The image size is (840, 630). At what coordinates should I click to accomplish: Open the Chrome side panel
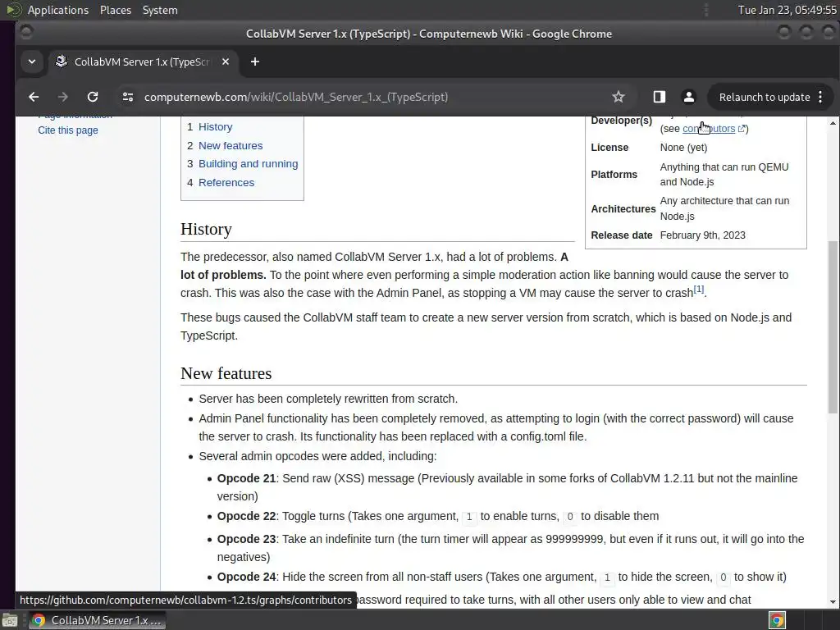[x=659, y=97]
